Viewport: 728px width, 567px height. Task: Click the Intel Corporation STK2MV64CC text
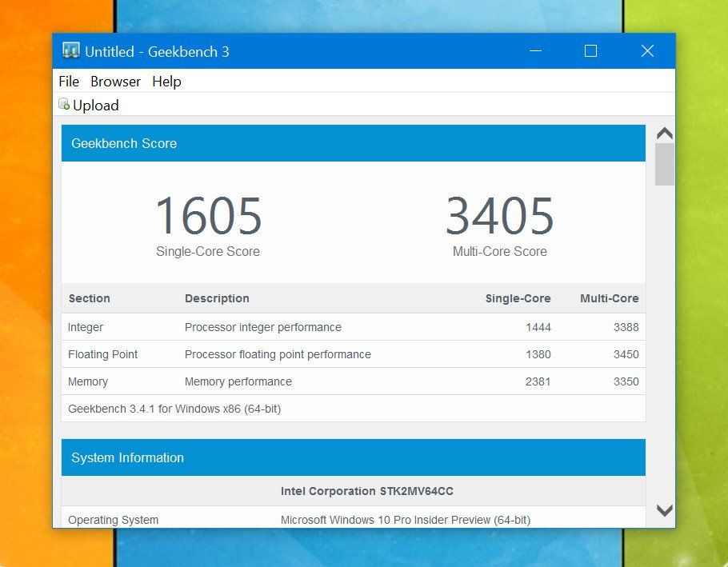[x=366, y=490]
